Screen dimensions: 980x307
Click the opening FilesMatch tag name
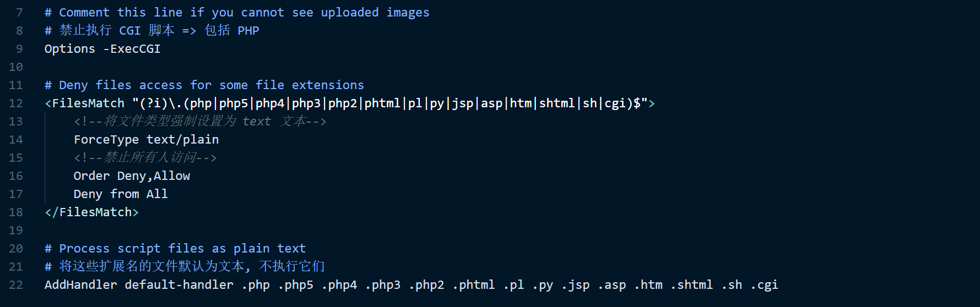click(88, 103)
